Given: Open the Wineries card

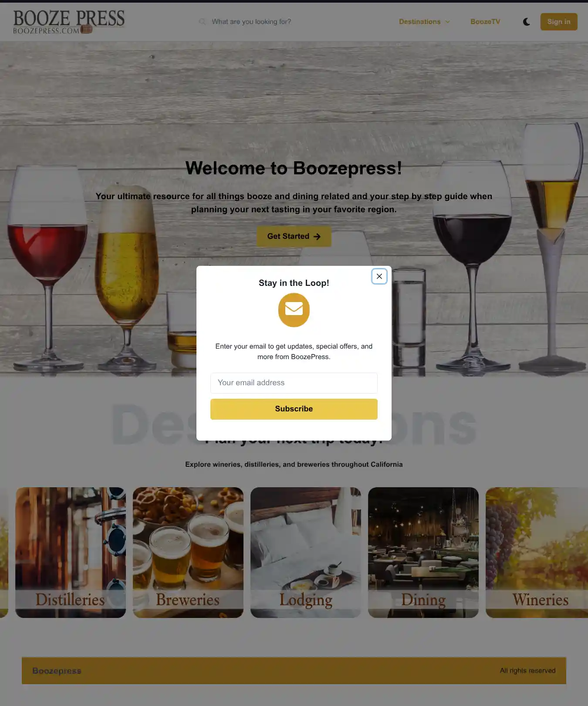Looking at the screenshot, I should click(x=537, y=553).
